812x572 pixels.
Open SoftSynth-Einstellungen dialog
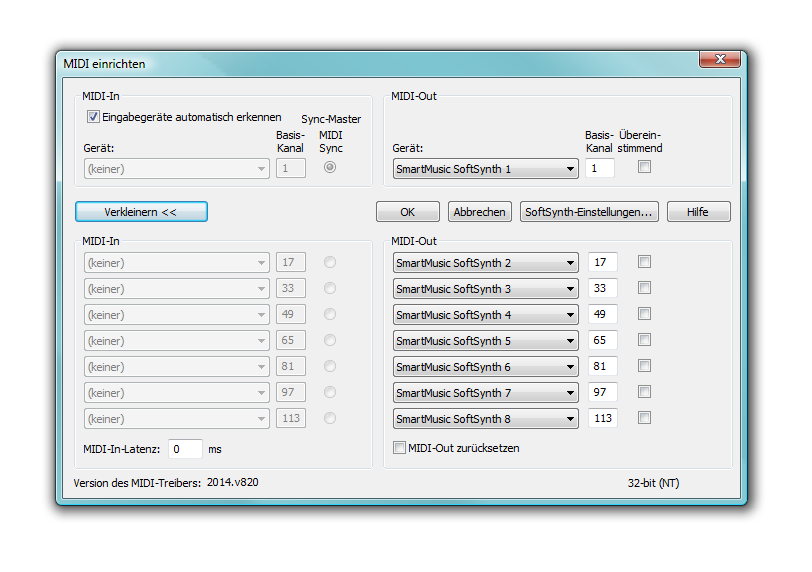(589, 212)
